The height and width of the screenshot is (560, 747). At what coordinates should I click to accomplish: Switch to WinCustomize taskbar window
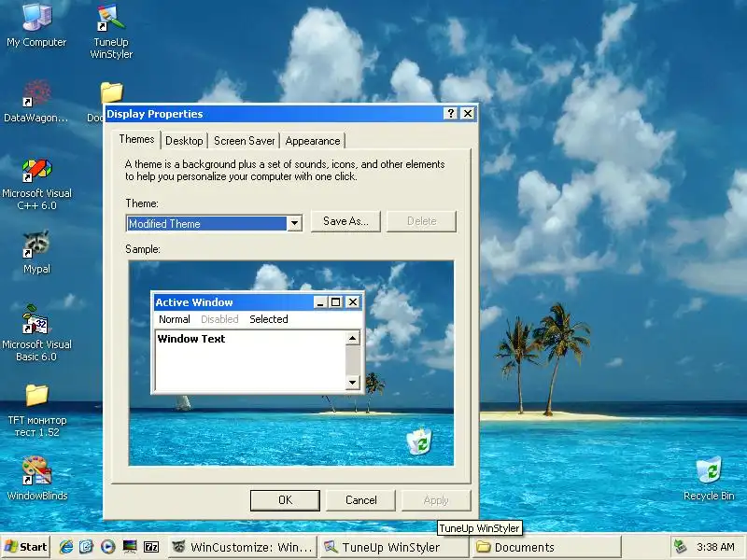pyautogui.click(x=244, y=547)
